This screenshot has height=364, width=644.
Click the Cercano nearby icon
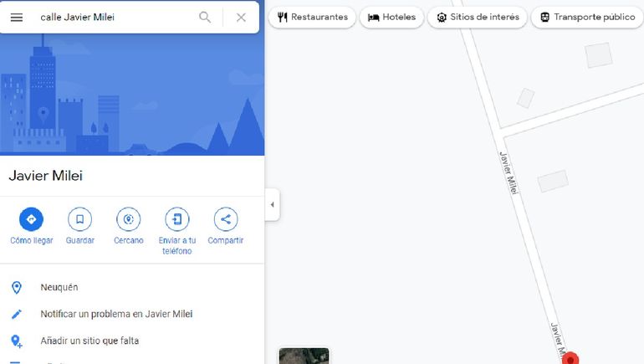(128, 219)
